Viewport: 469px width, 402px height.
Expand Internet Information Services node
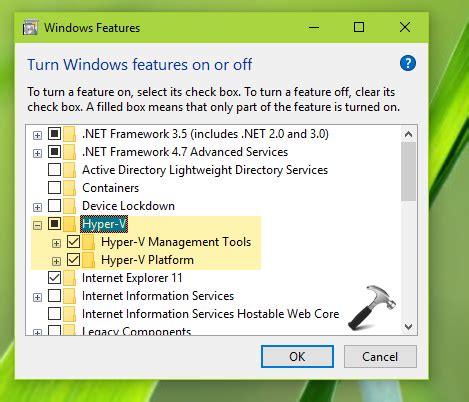(37, 297)
